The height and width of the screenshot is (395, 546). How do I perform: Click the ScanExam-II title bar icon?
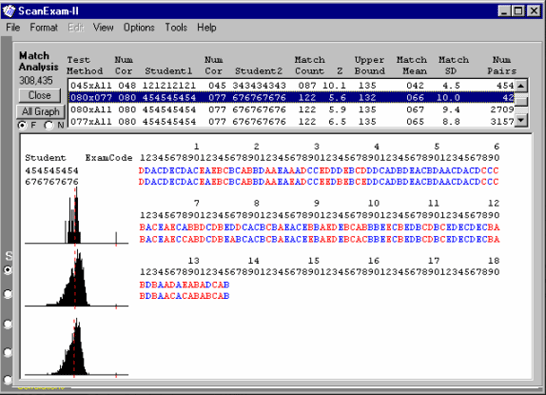pos(9,11)
